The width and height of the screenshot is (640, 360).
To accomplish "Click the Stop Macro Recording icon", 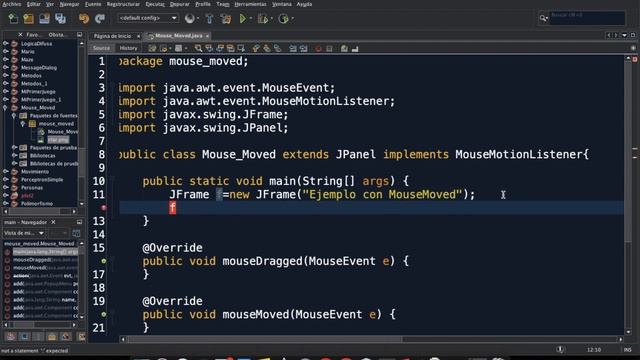I will point(329,48).
